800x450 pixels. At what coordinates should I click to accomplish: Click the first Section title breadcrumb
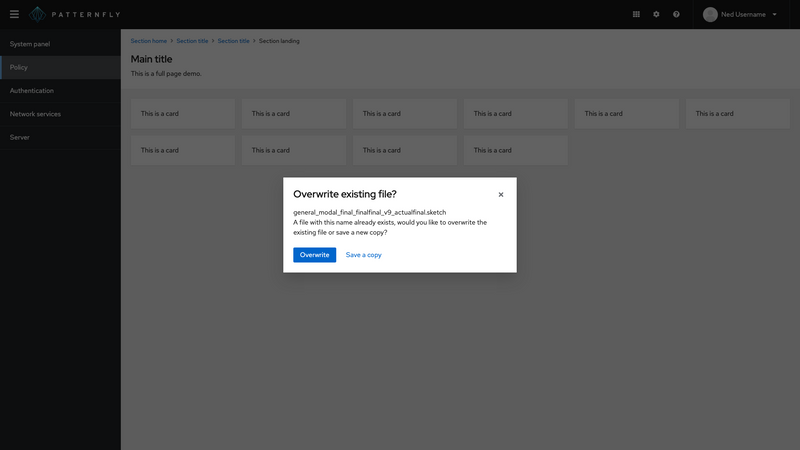tap(192, 41)
